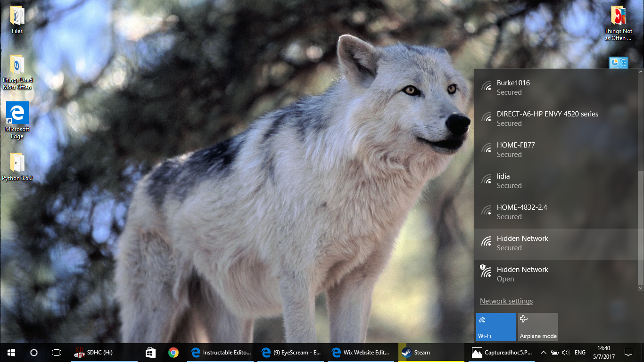Select the Burke1016 network
The width and height of the screenshot is (644, 362).
pyautogui.click(x=555, y=87)
